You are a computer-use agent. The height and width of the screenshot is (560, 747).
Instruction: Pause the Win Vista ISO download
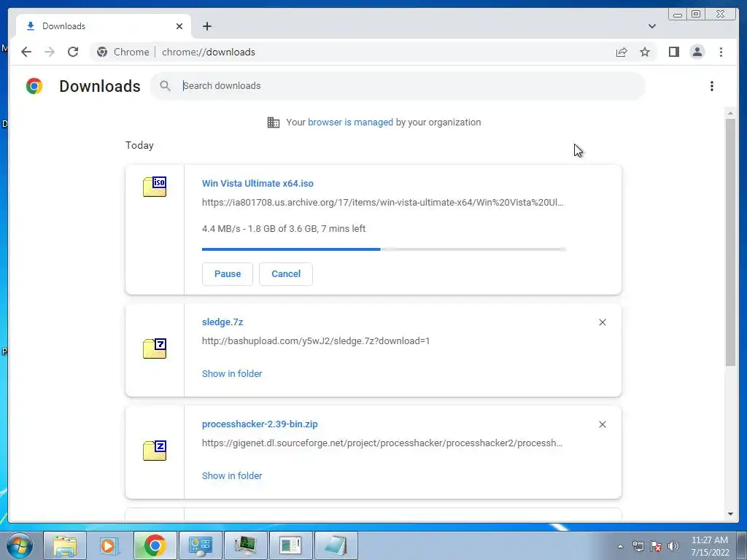click(x=228, y=274)
